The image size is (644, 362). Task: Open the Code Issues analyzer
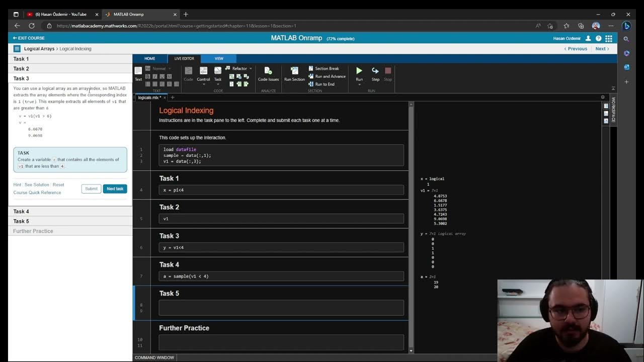(x=268, y=73)
